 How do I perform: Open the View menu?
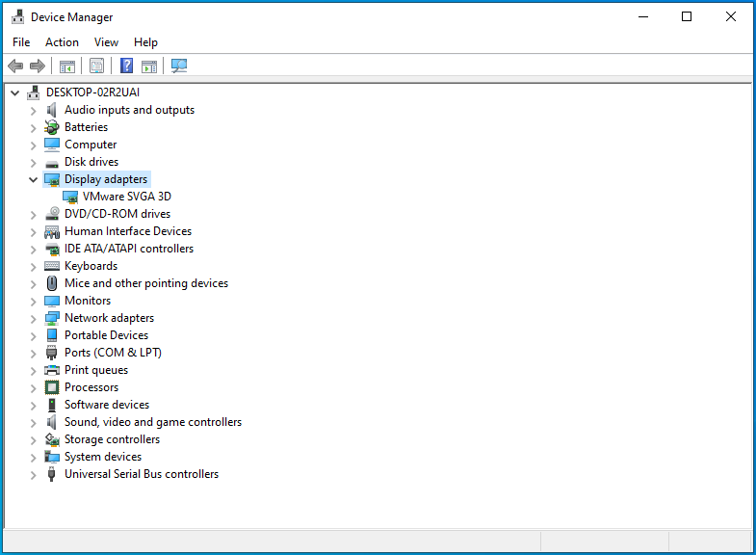coord(106,42)
